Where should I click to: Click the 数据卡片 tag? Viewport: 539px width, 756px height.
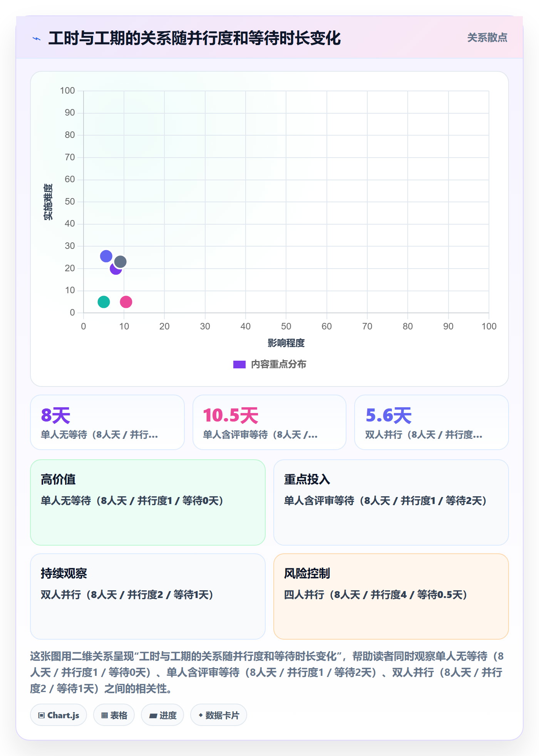(219, 715)
